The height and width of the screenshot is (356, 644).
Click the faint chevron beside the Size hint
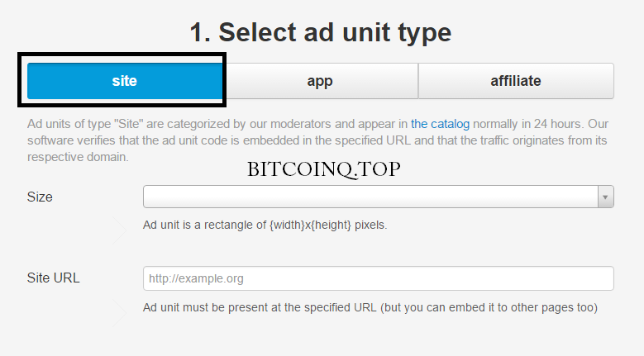click(120, 230)
